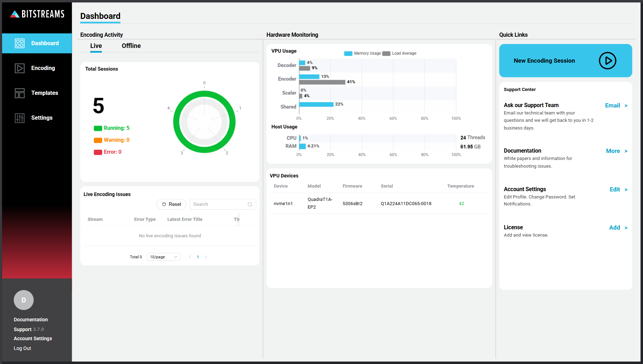Open the 10/page dropdown

pos(164,257)
